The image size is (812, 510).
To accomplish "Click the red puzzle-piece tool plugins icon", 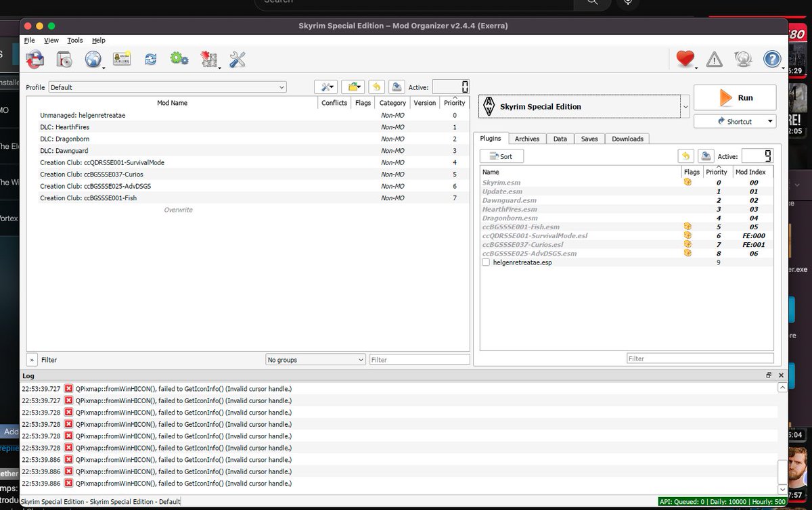I will click(x=208, y=59).
